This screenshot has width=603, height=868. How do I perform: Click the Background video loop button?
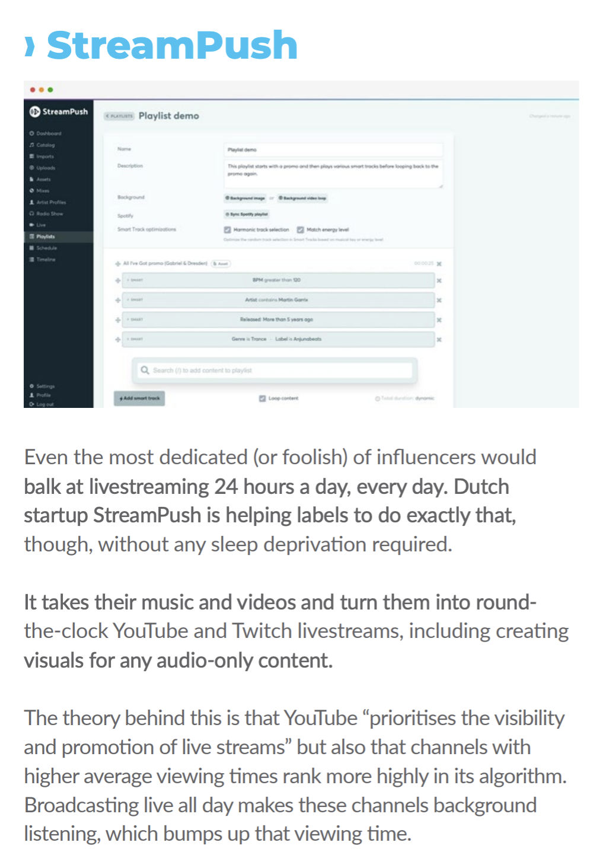click(302, 198)
